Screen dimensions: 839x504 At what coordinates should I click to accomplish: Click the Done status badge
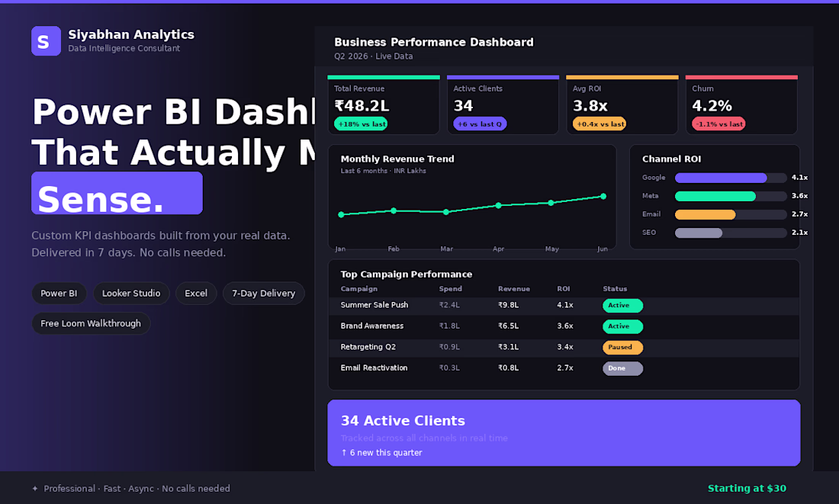coord(623,368)
